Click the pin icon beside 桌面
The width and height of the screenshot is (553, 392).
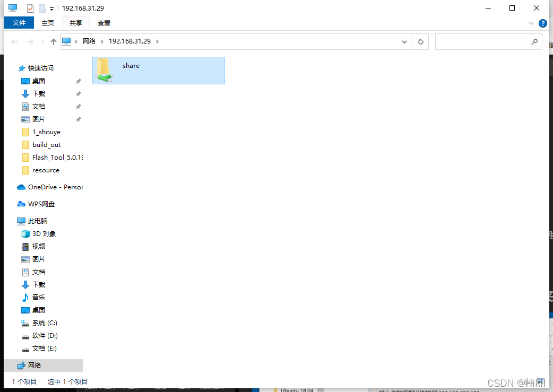click(79, 81)
